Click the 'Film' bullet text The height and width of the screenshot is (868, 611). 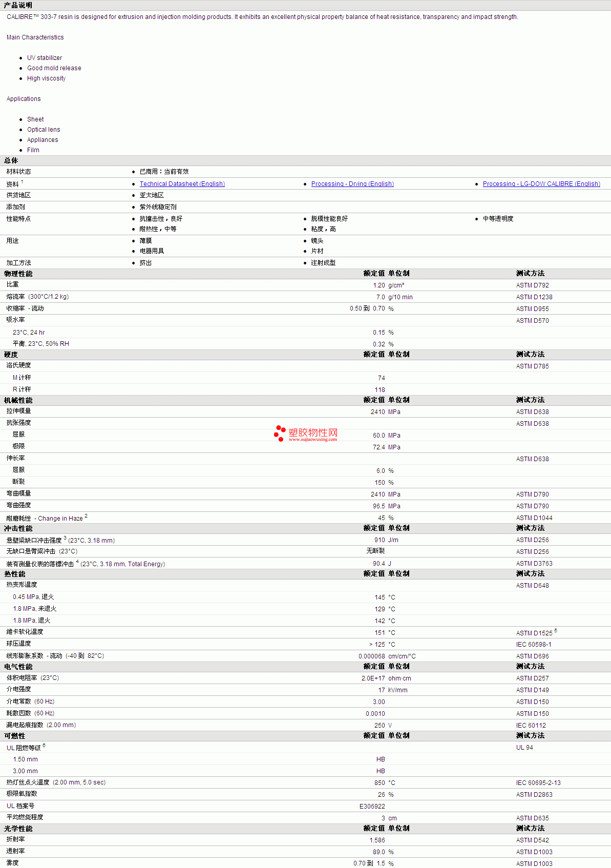33,150
